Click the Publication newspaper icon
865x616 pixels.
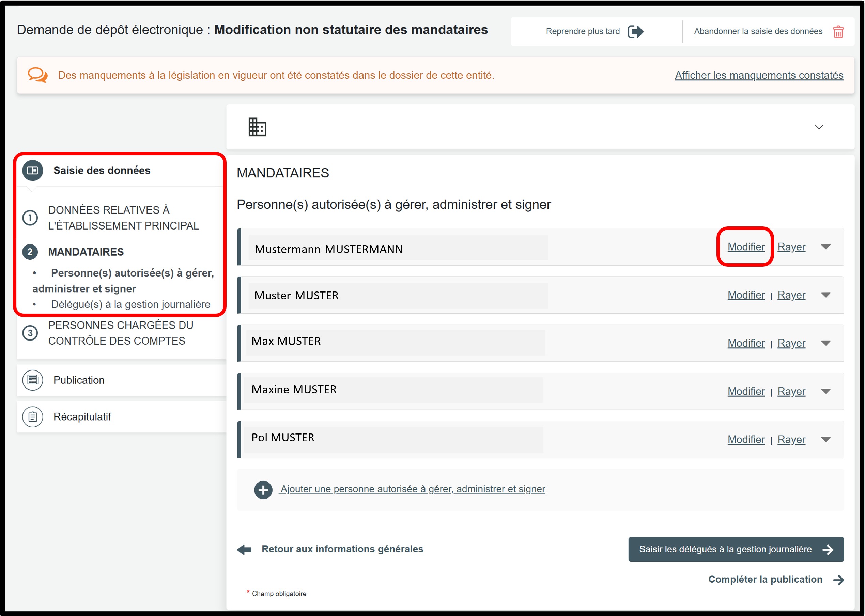[x=33, y=380]
